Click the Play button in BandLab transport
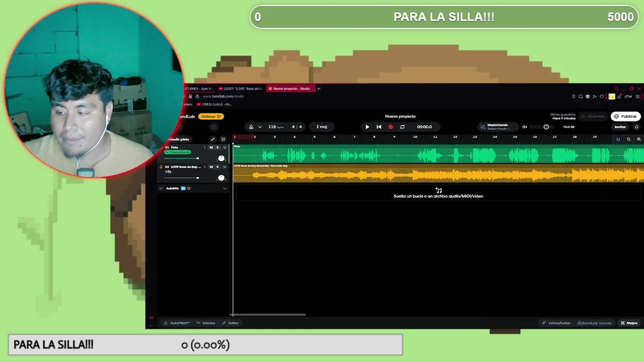The width and height of the screenshot is (644, 362). [x=367, y=127]
